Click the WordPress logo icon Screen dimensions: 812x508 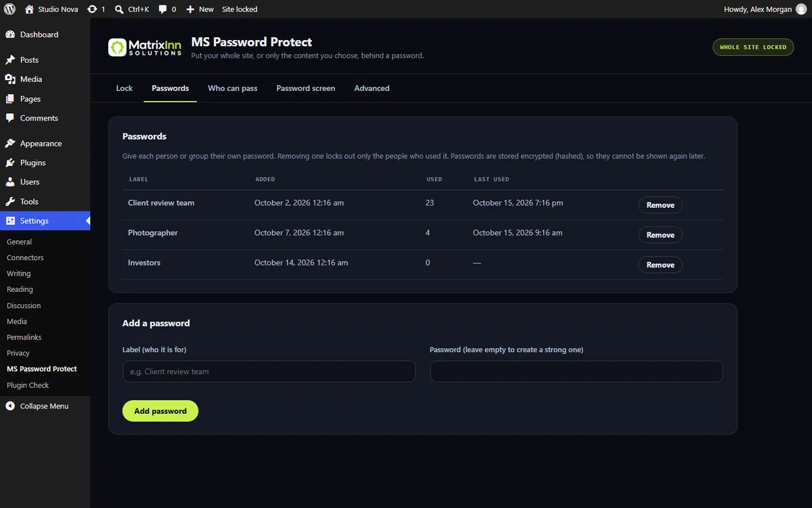point(10,9)
